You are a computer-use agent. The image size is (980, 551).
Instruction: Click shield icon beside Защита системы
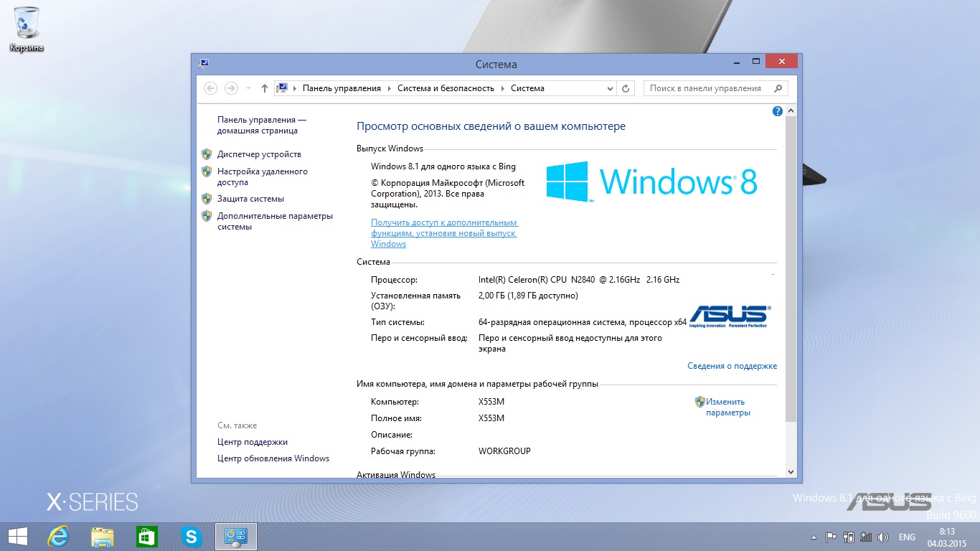pyautogui.click(x=207, y=199)
